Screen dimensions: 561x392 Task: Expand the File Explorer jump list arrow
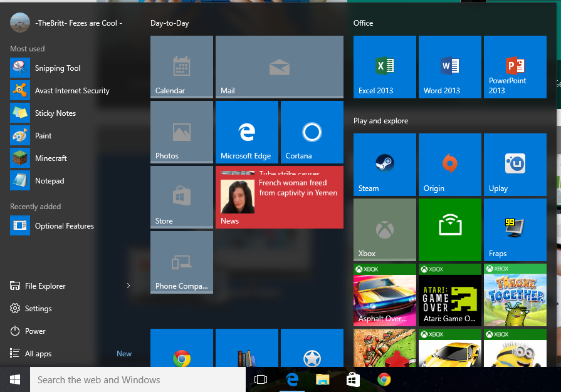128,286
